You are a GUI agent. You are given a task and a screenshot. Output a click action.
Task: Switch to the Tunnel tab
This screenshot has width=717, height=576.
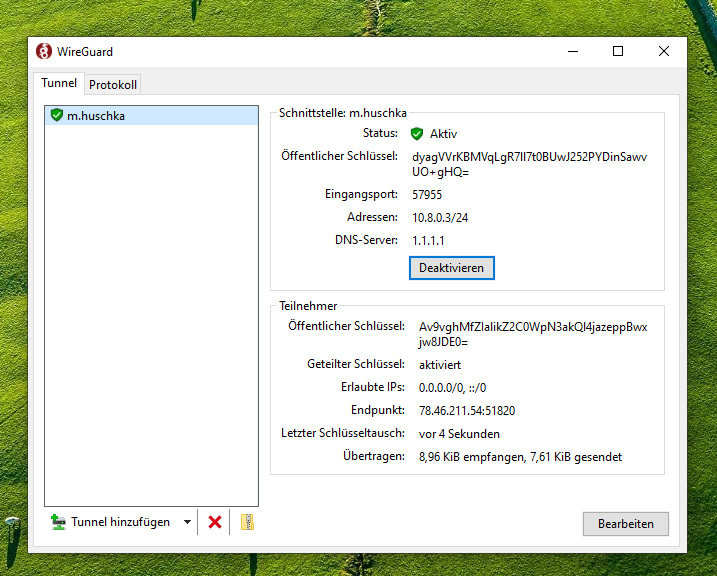coord(58,83)
